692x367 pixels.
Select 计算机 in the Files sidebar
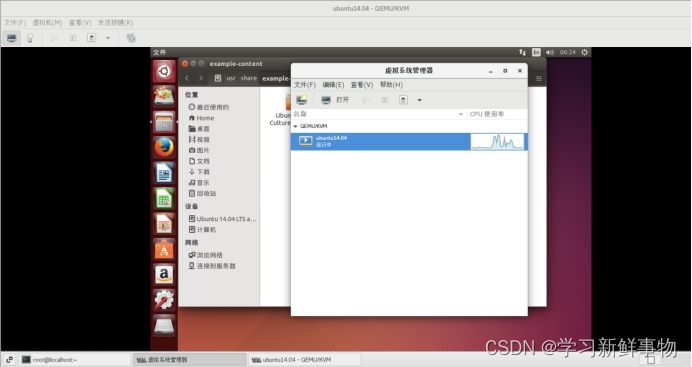[x=203, y=230]
